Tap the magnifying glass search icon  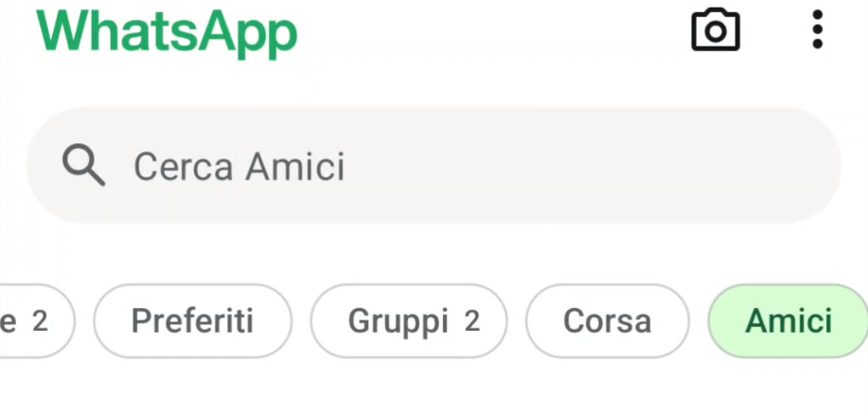coord(83,167)
